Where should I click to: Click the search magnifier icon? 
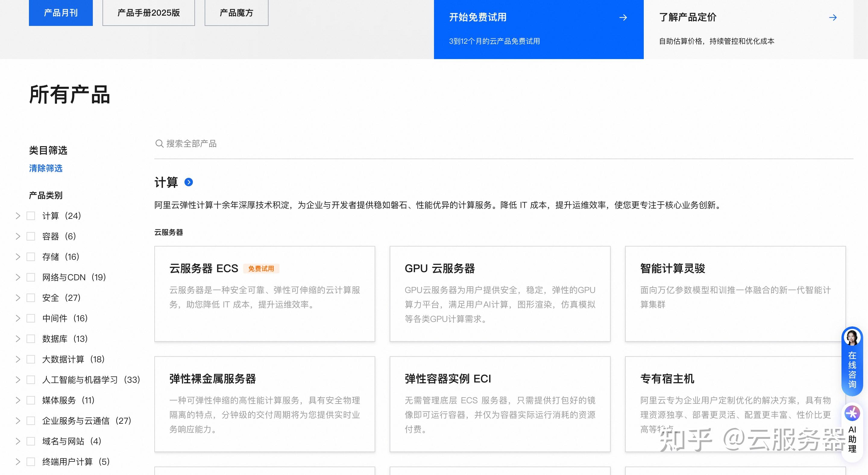[x=159, y=143]
